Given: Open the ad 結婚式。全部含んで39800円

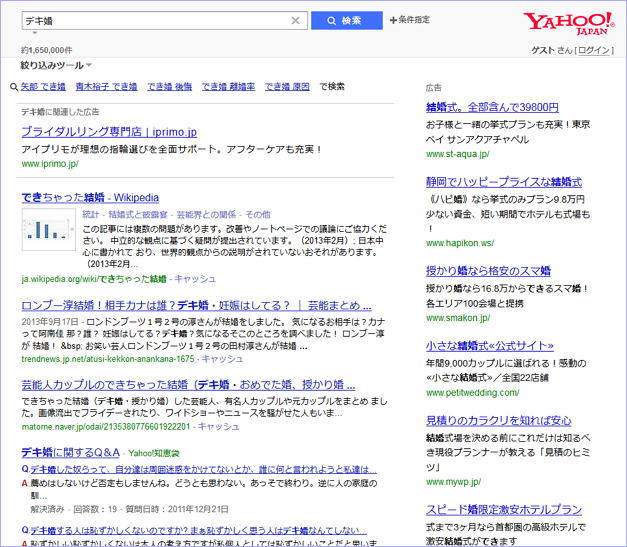Looking at the screenshot, I should click(492, 107).
